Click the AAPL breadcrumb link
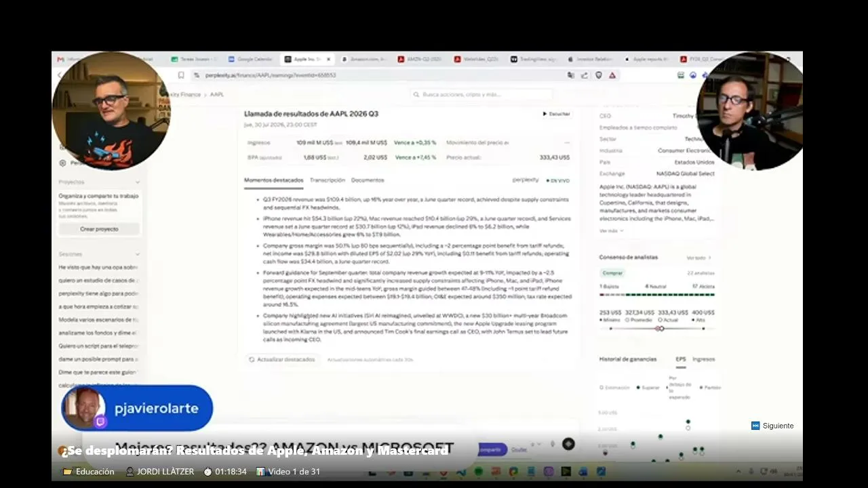 (x=217, y=95)
